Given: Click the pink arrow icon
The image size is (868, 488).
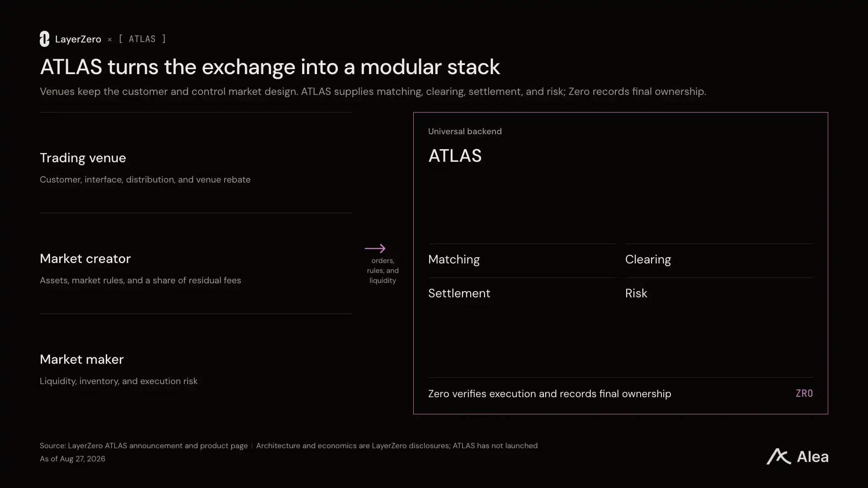Looking at the screenshot, I should point(375,249).
